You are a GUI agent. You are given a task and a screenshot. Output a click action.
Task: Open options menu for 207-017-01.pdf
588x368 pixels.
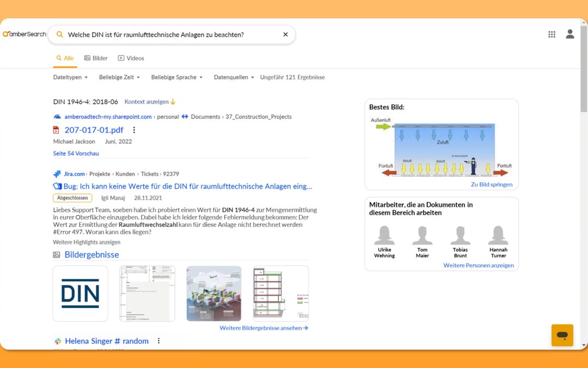(x=134, y=130)
